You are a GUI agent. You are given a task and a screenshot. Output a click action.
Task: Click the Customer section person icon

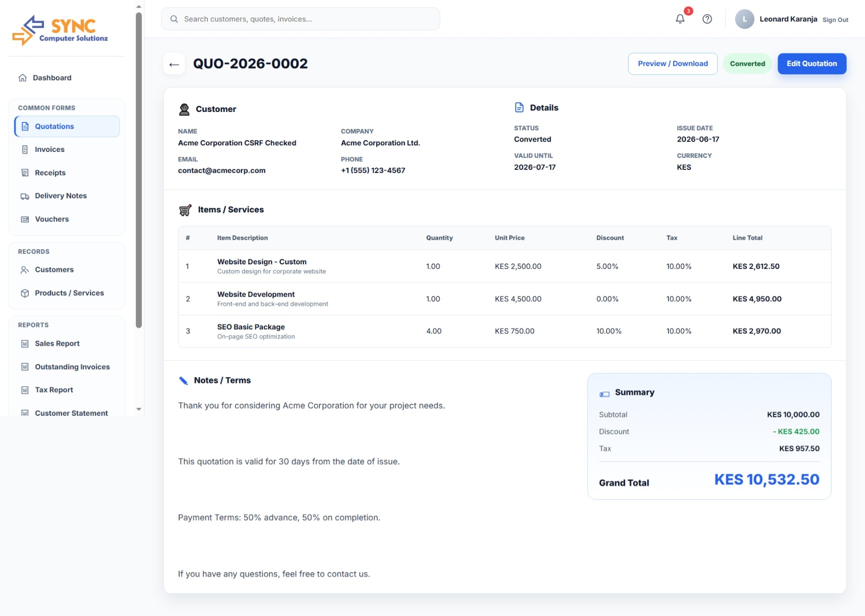pos(184,109)
